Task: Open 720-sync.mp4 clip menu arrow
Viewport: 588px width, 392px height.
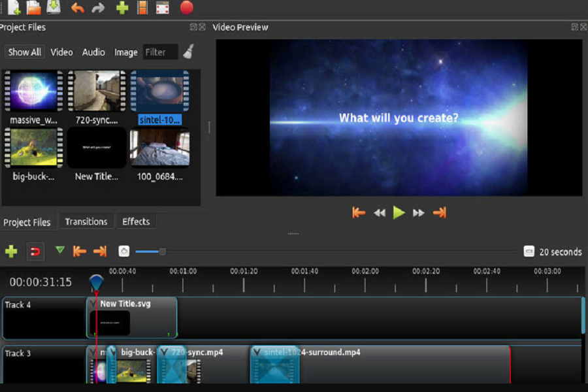Action: coord(164,352)
